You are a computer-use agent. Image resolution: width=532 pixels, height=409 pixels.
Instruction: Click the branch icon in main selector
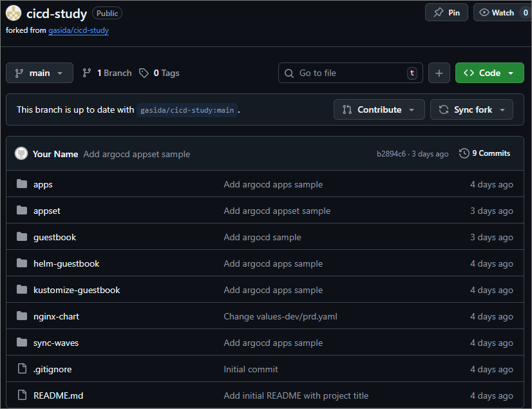click(19, 73)
